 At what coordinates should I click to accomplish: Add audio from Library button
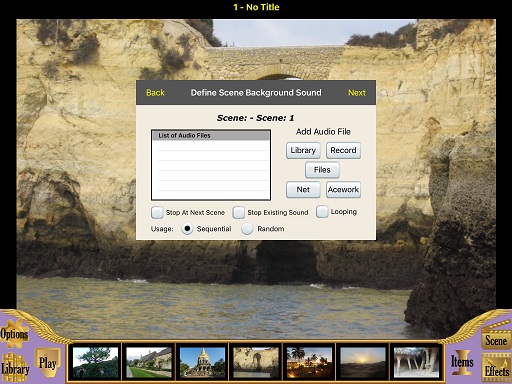[x=303, y=150]
